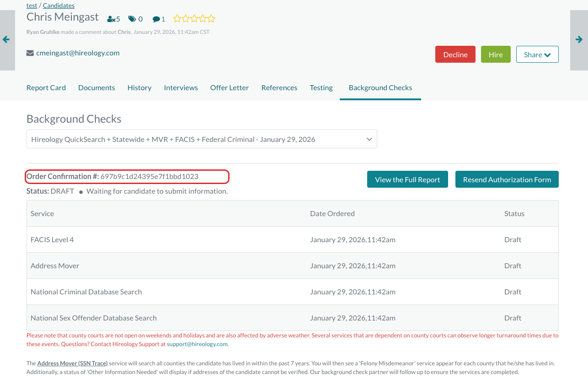Screen dimensions: 588x380
Task: Click the Chris Meingast candidate name
Action: click(x=63, y=17)
